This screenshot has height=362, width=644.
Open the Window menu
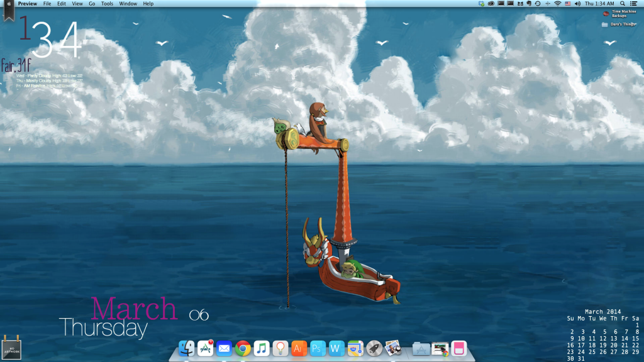pos(128,4)
